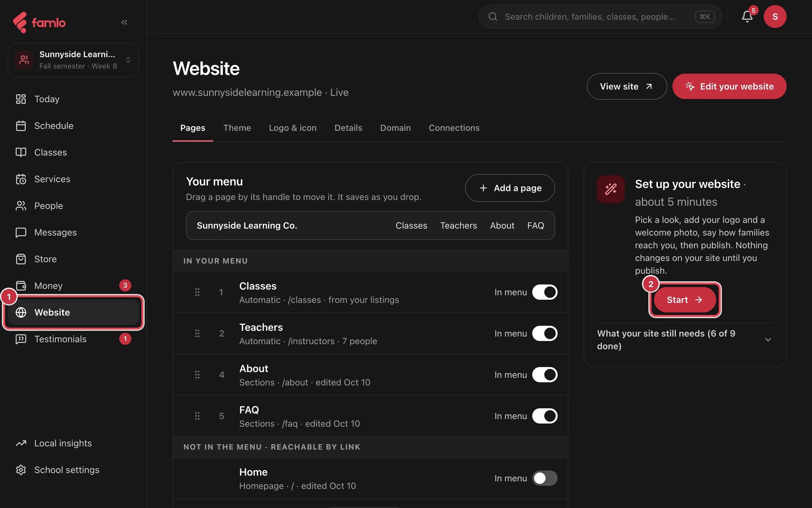Open People in the sidebar
The height and width of the screenshot is (508, 812).
73,206
